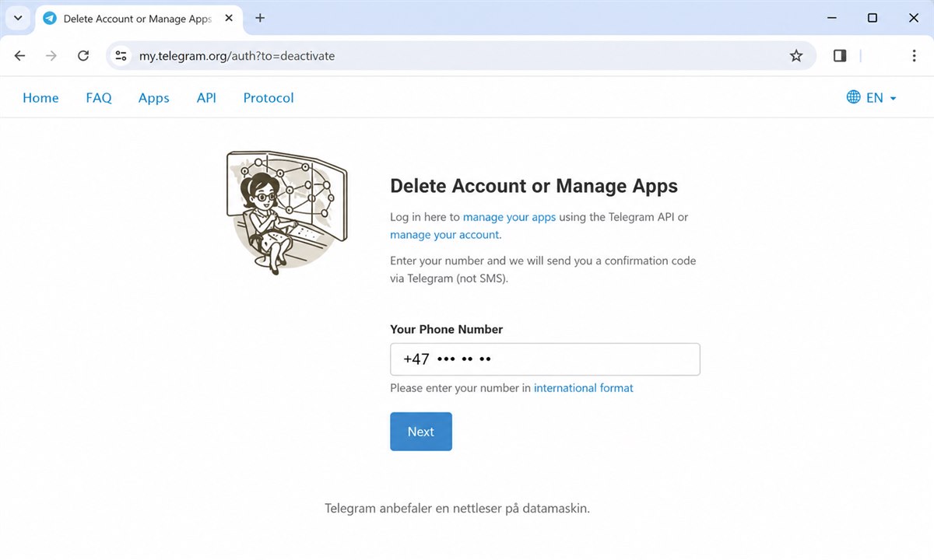This screenshot has width=934, height=560.
Task: Click the Telegram illustration image
Action: point(286,212)
